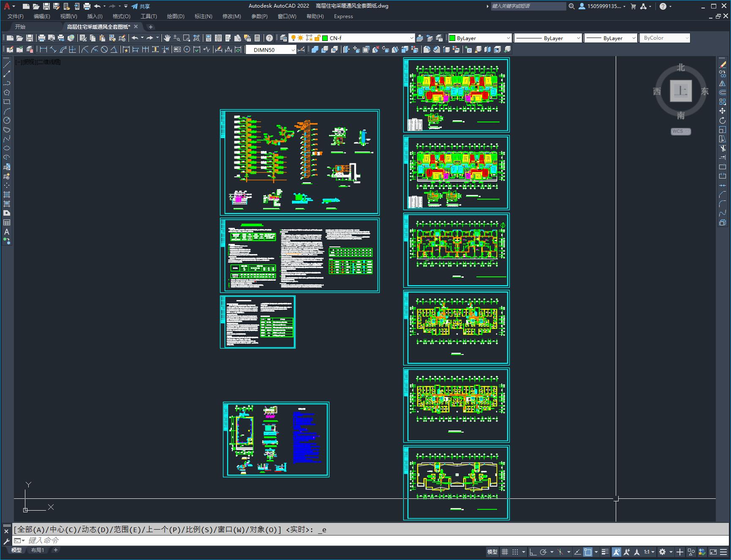Click the 上 face of the ViewCube
This screenshot has height=560, width=731.
[x=681, y=91]
